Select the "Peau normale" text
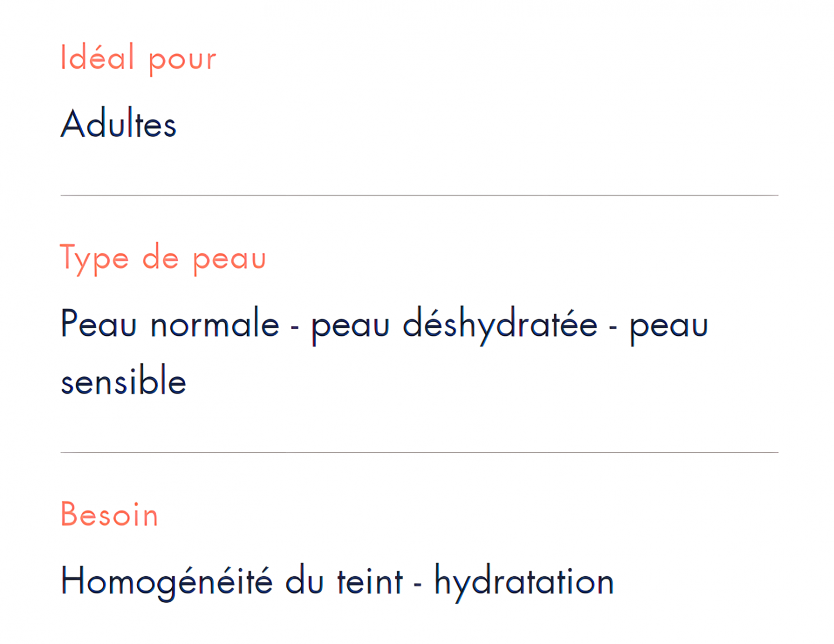The image size is (834, 644). point(170,323)
